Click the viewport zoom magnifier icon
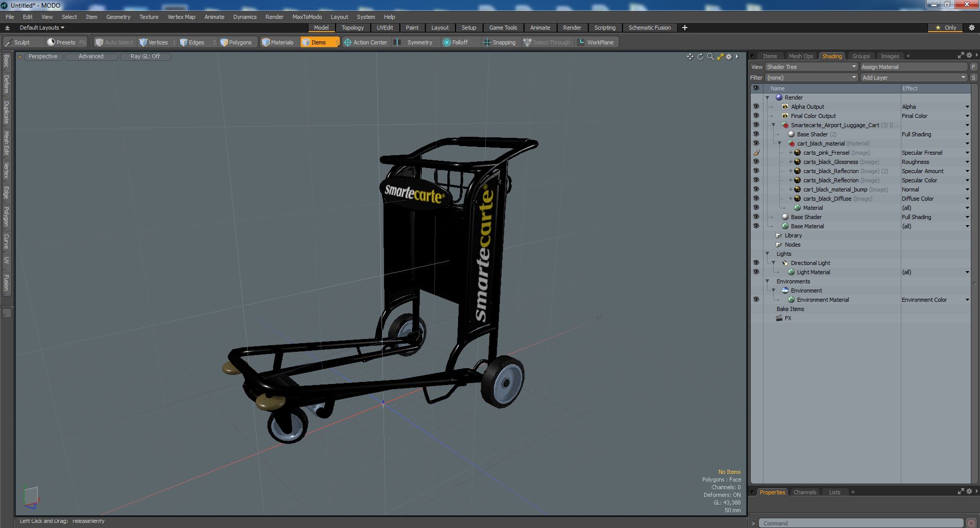This screenshot has height=528, width=980. [710, 57]
